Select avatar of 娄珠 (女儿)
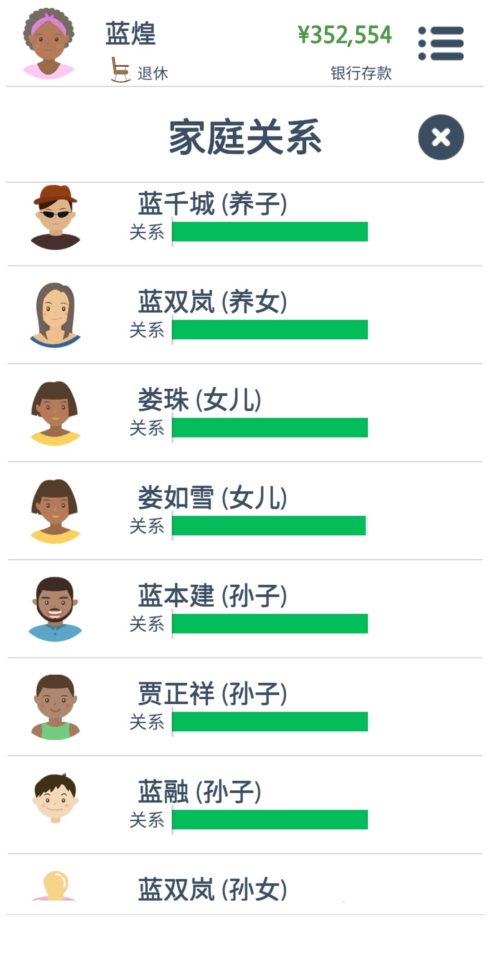Image resolution: width=490 pixels, height=980 pixels. click(x=55, y=413)
